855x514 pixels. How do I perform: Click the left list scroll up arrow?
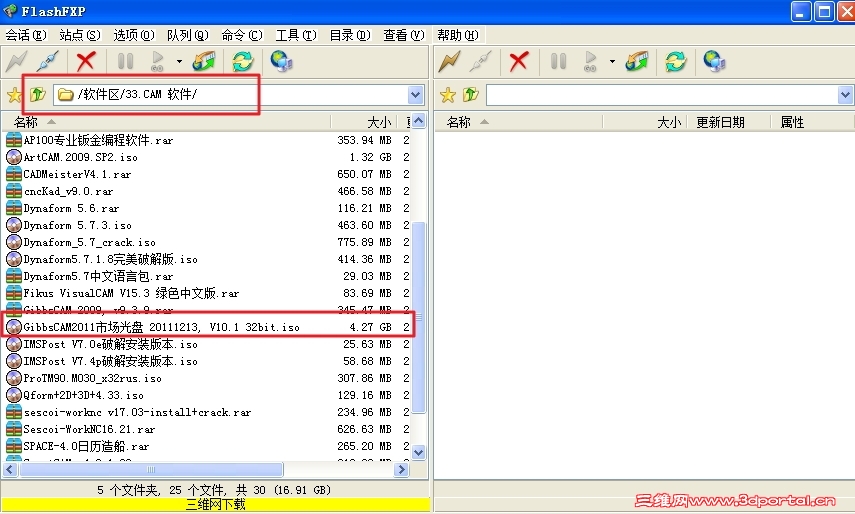pyautogui.click(x=419, y=121)
